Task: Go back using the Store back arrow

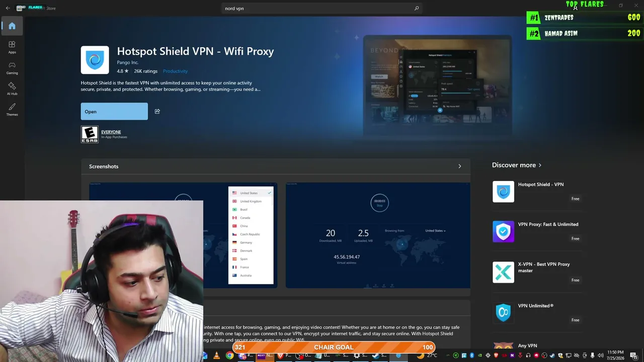Action: click(x=8, y=8)
